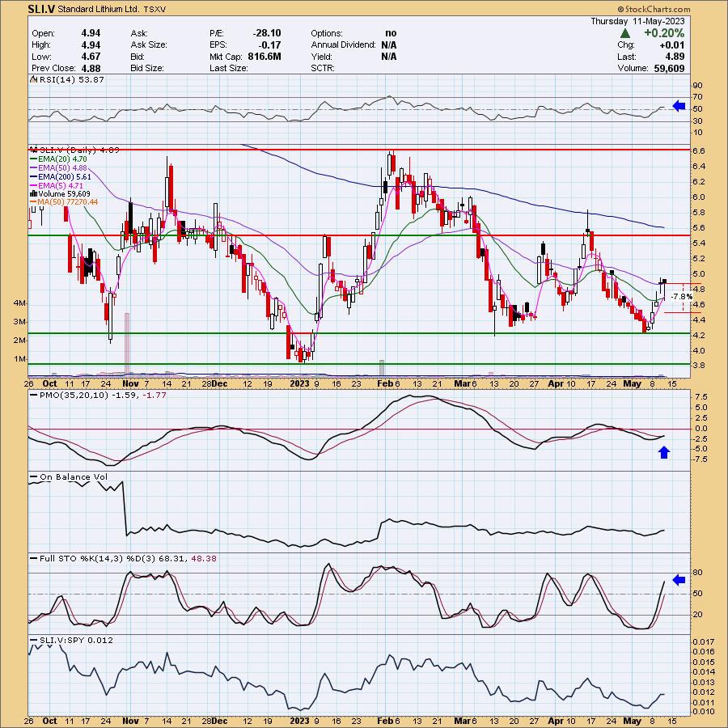This screenshot has width=728, height=728.
Task: Click the TSXV exchange label
Action: [154, 9]
